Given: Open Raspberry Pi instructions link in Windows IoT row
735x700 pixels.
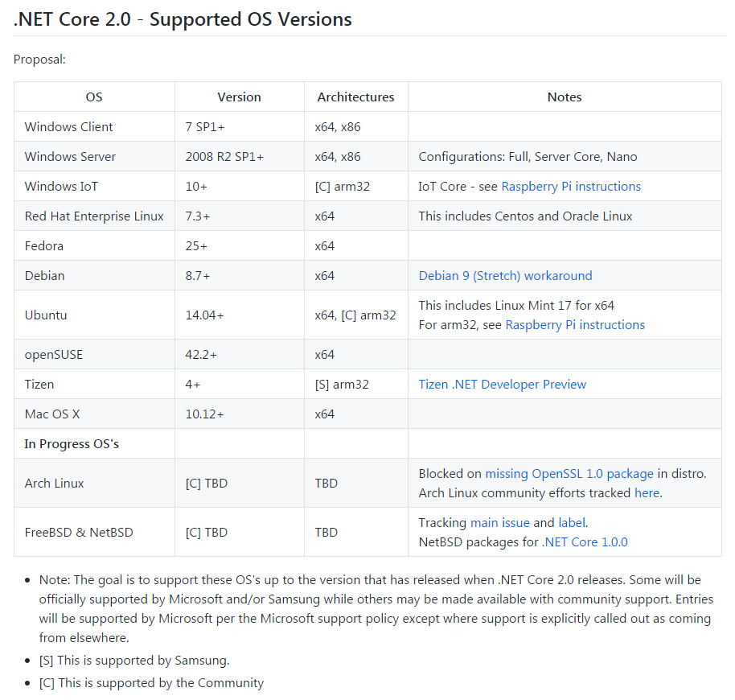Looking at the screenshot, I should 570,187.
